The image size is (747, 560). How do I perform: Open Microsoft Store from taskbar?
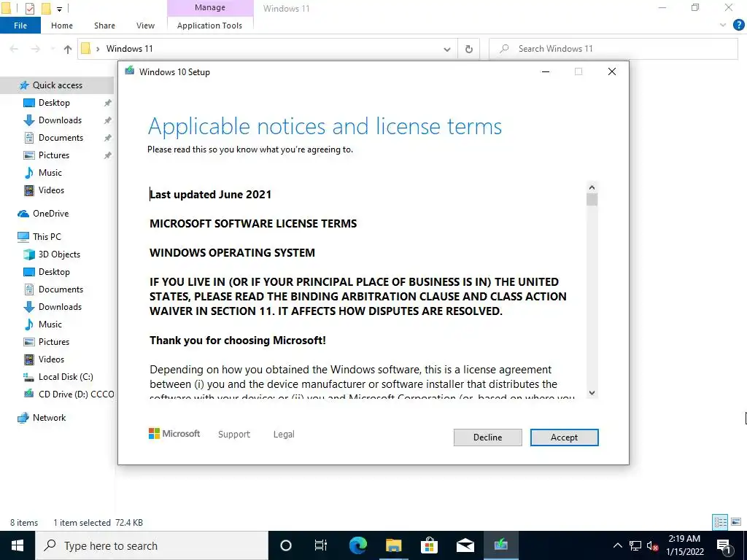[429, 545]
